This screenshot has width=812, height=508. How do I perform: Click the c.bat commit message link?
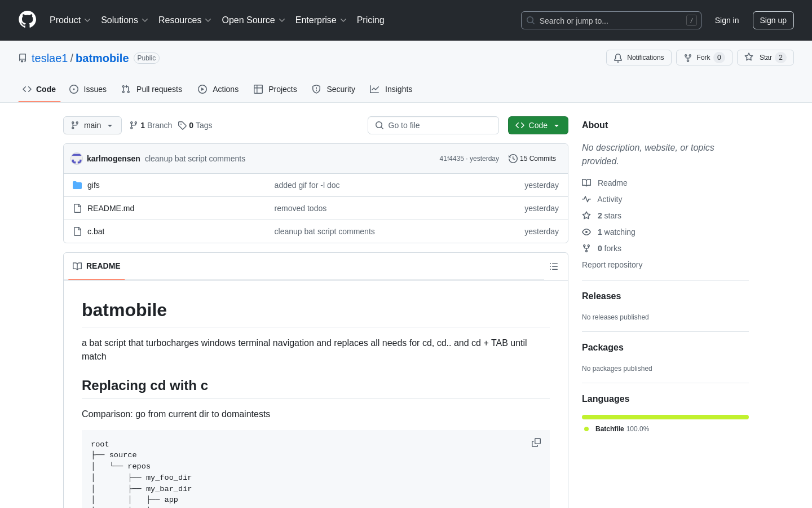(x=324, y=231)
